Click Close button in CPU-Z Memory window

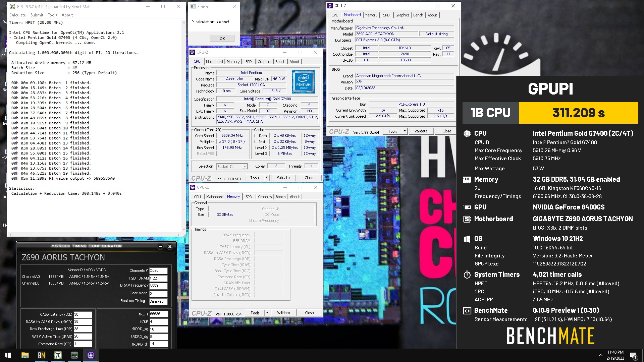pyautogui.click(x=309, y=313)
